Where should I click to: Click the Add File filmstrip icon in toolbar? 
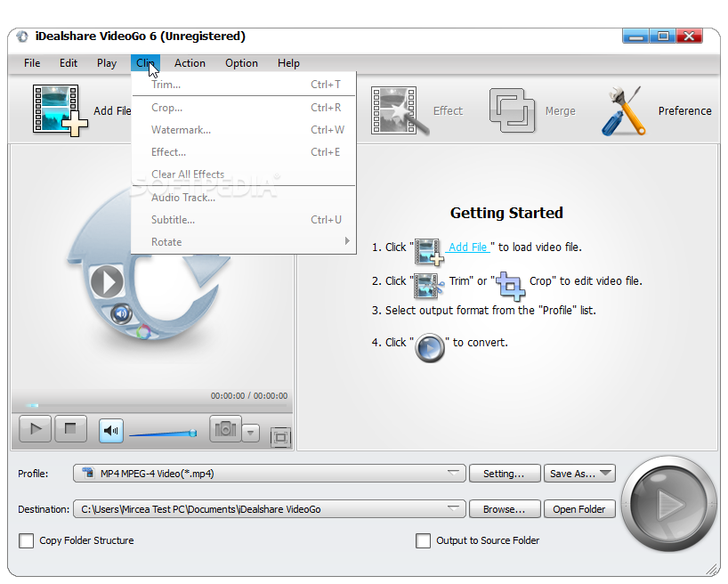tap(60, 110)
